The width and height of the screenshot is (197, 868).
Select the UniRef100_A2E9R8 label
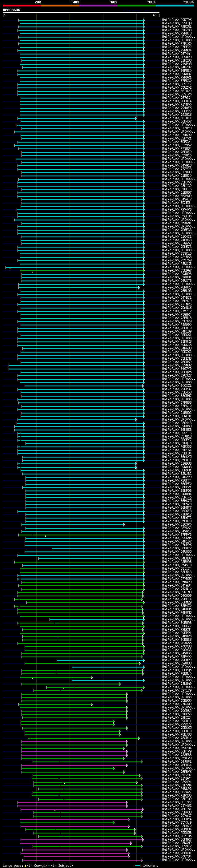[176, 561]
